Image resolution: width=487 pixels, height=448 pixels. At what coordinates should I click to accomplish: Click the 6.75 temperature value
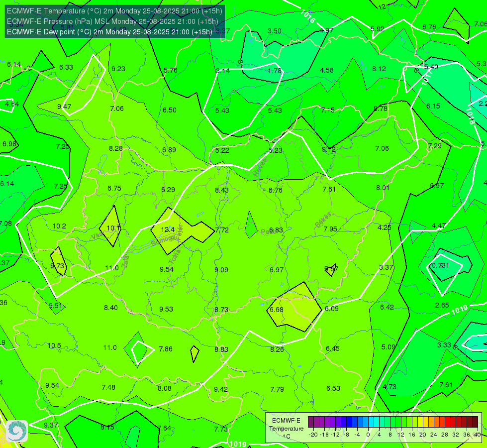[x=114, y=188]
